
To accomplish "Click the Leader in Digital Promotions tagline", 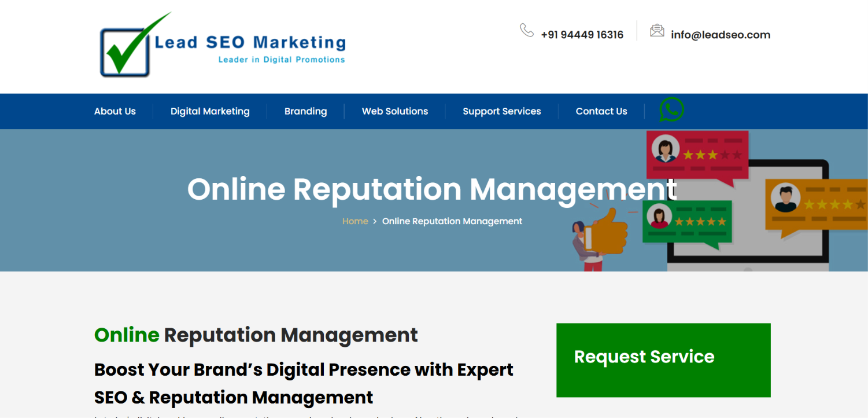I will [282, 60].
